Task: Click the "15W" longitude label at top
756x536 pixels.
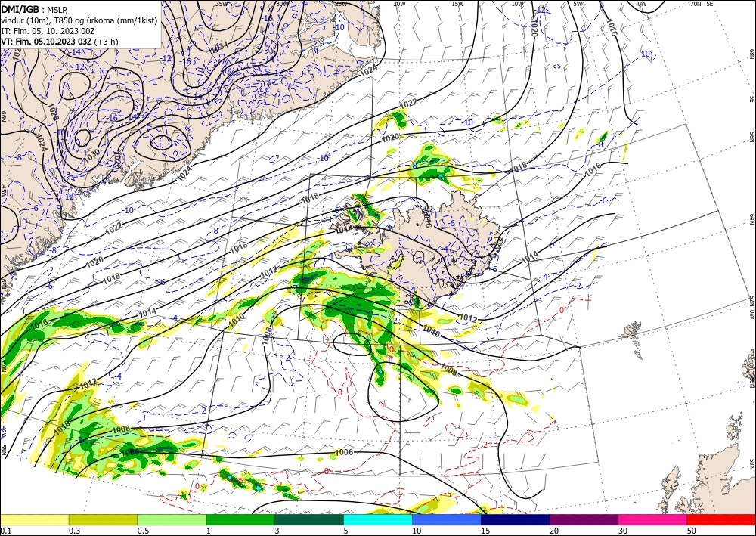Action: pyautogui.click(x=458, y=4)
